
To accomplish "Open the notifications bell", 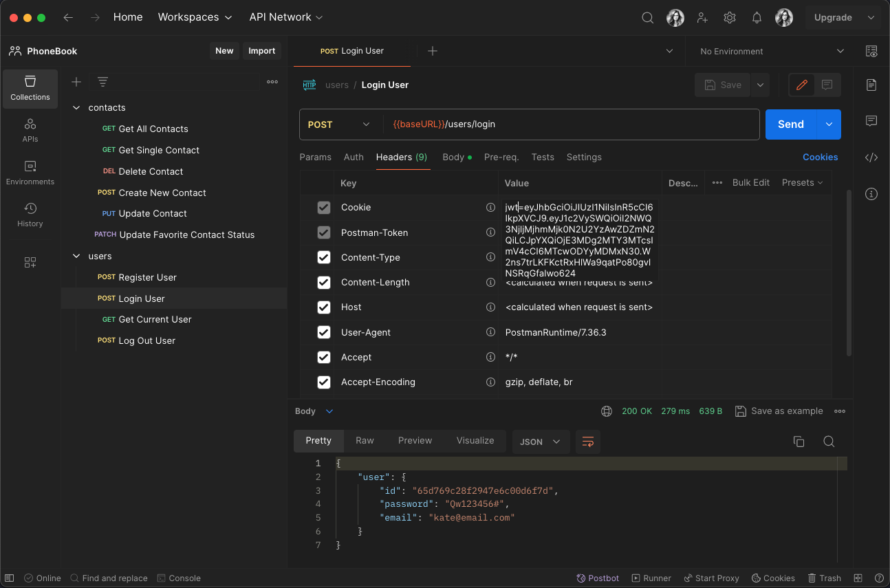I will pyautogui.click(x=757, y=18).
